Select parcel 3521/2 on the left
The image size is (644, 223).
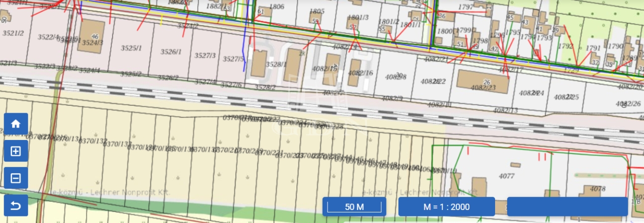point(14,33)
